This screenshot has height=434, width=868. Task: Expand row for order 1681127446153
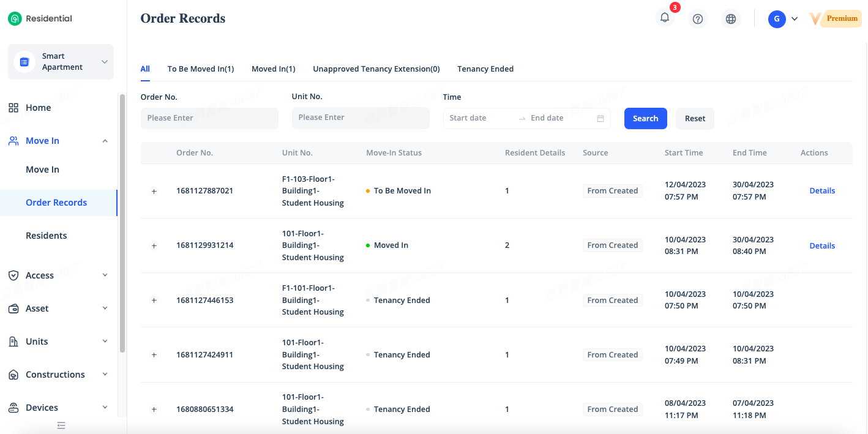(x=154, y=301)
